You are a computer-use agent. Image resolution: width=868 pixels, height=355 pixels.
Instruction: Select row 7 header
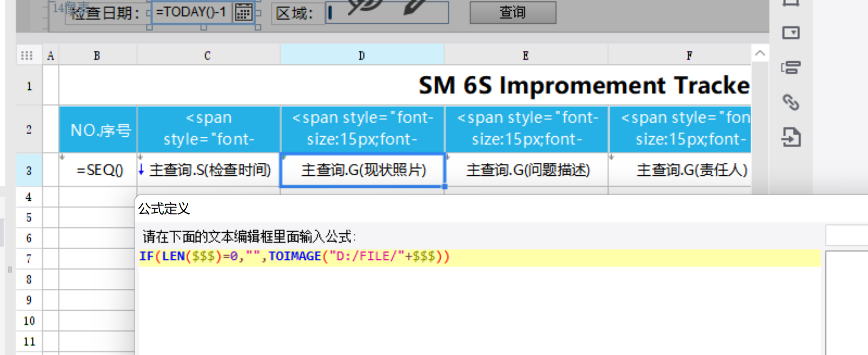[29, 259]
